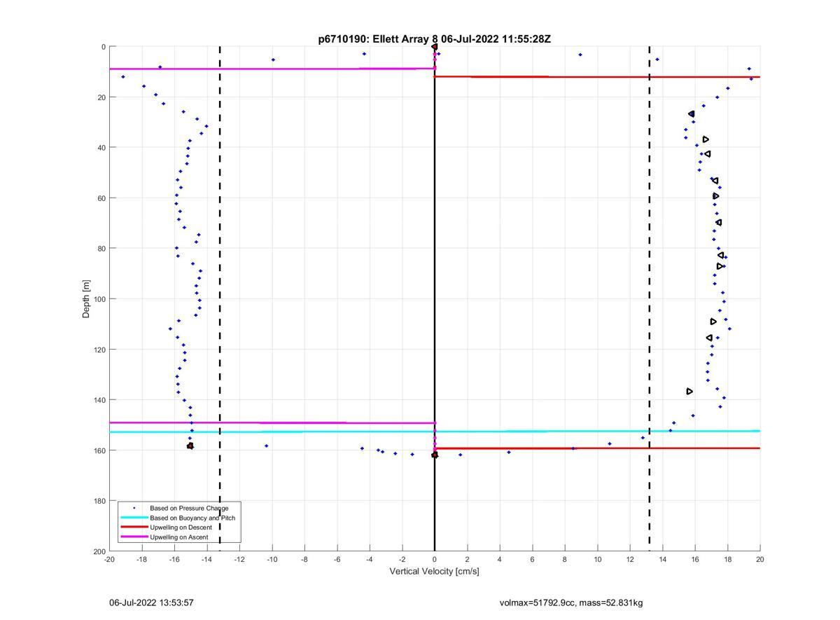Click depth-axis tick label '80'
Viewport: 840px width, 620px height.
[101, 249]
